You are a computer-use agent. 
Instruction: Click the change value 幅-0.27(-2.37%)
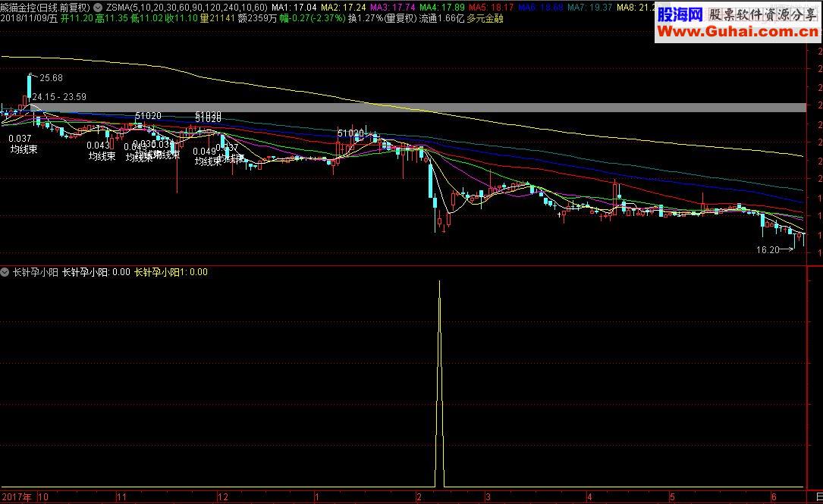(313, 18)
